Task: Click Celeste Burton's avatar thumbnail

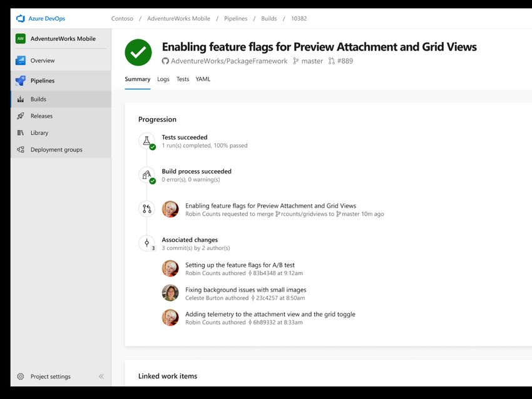Action: (170, 293)
